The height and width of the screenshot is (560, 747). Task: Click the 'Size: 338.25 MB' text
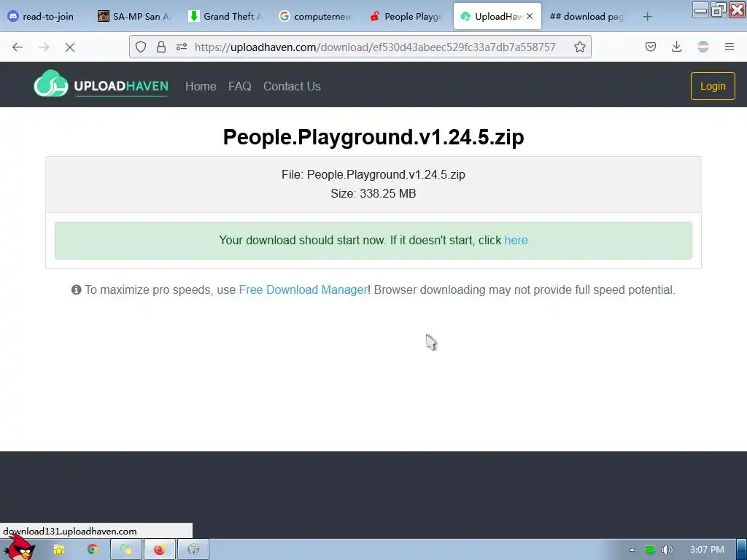point(373,193)
